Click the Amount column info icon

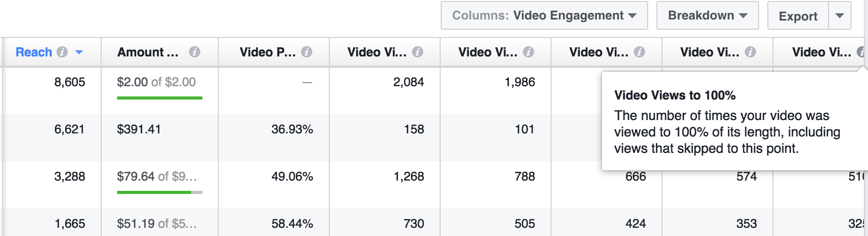tap(195, 52)
